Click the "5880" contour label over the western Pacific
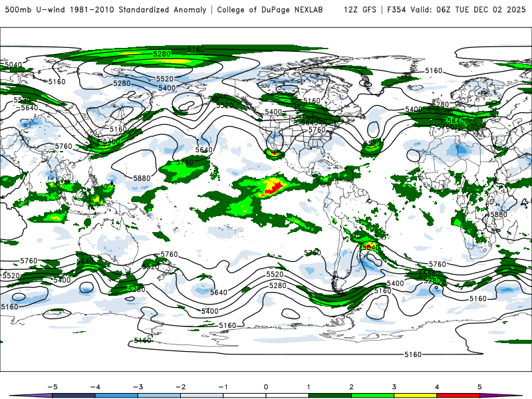The image size is (532, 399). (142, 178)
